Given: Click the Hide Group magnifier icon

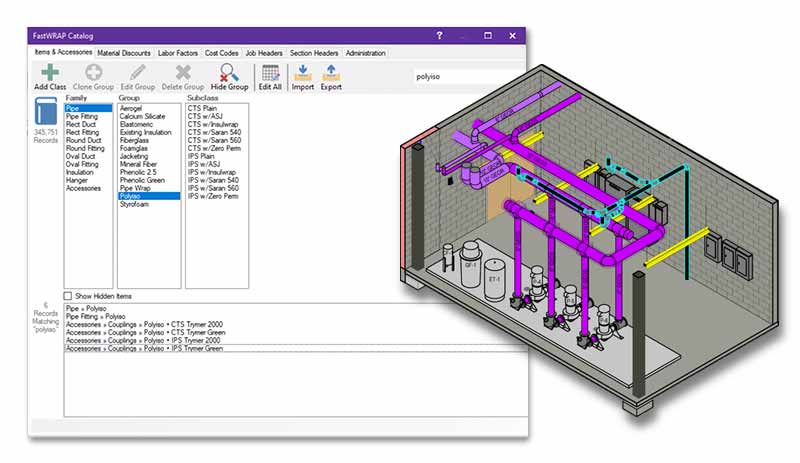Looking at the screenshot, I should coord(229,72).
